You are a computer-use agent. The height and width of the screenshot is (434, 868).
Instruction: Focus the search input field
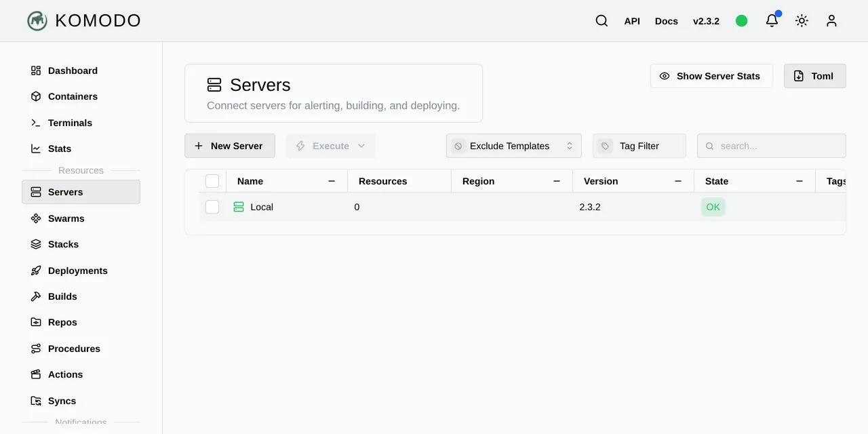772,146
